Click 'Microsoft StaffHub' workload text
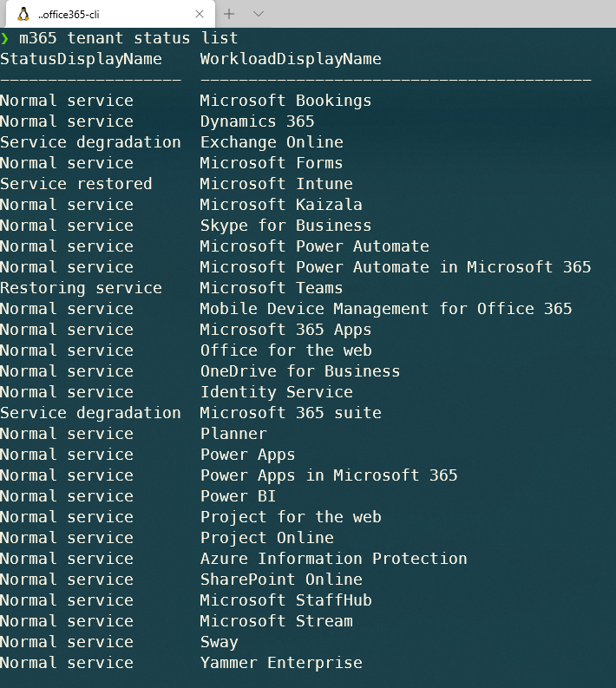Image resolution: width=616 pixels, height=688 pixels. click(x=286, y=600)
